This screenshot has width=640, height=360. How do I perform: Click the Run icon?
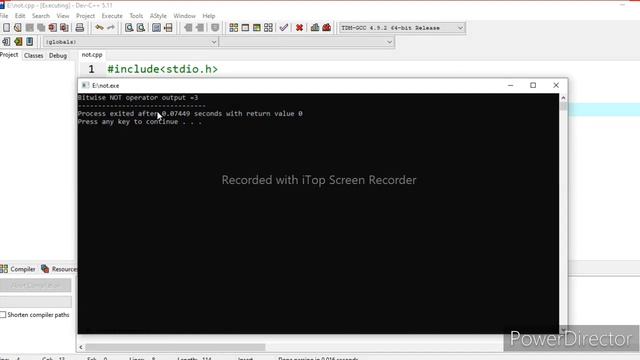click(245, 28)
